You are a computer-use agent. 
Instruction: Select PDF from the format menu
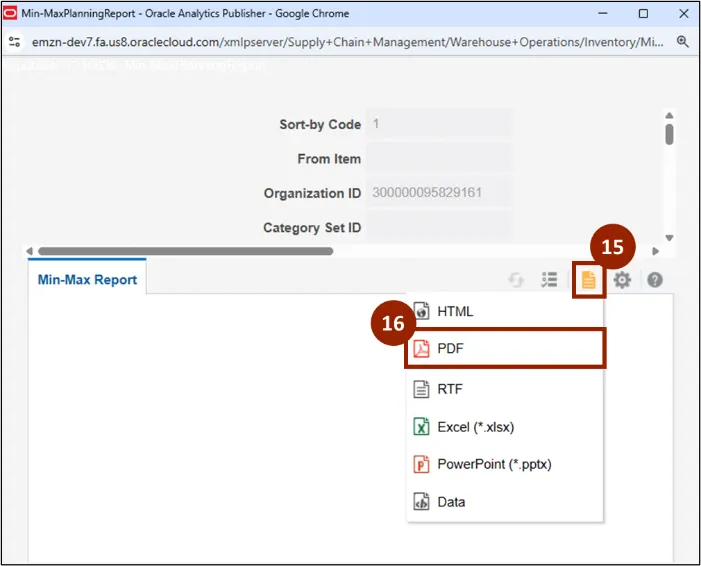(451, 349)
